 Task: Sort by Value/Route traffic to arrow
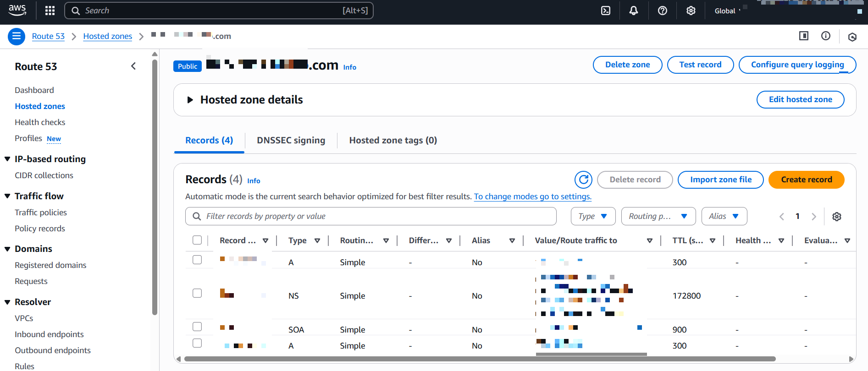[x=650, y=240]
